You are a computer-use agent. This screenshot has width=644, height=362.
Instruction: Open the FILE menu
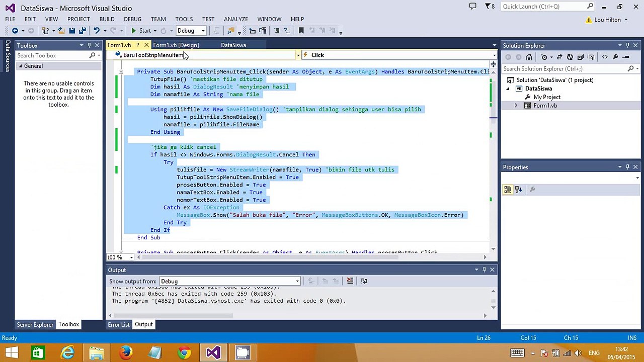click(x=10, y=19)
